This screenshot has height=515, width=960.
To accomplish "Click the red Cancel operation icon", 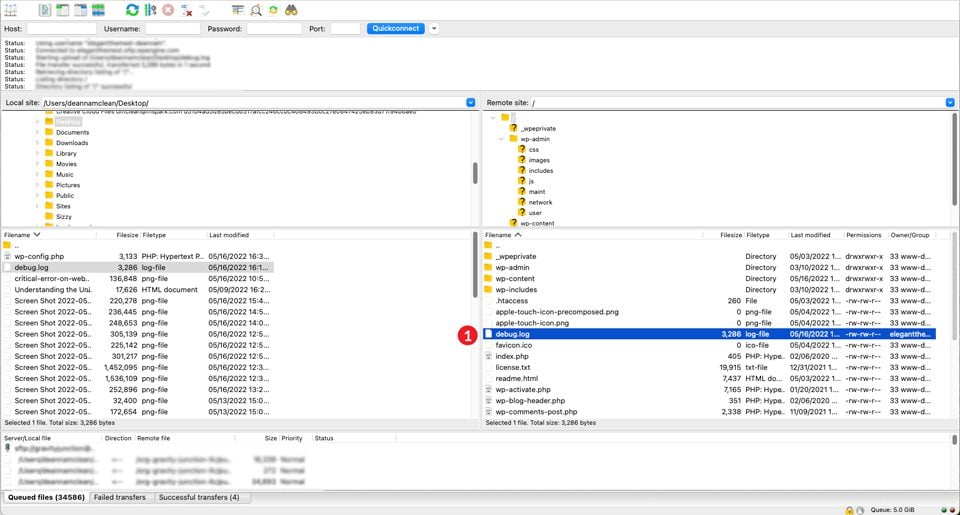I will [x=168, y=10].
